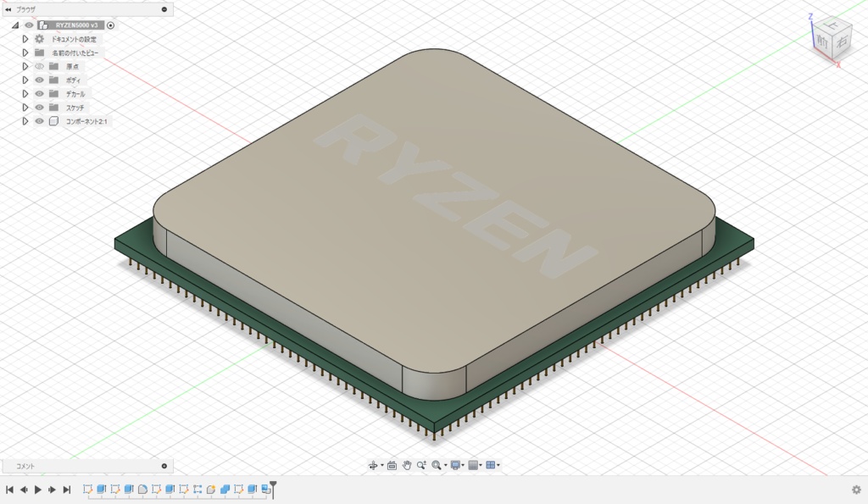Screen dimensions: 868x504
Task: Click the 前 face of the ViewCube
Action: point(822,42)
